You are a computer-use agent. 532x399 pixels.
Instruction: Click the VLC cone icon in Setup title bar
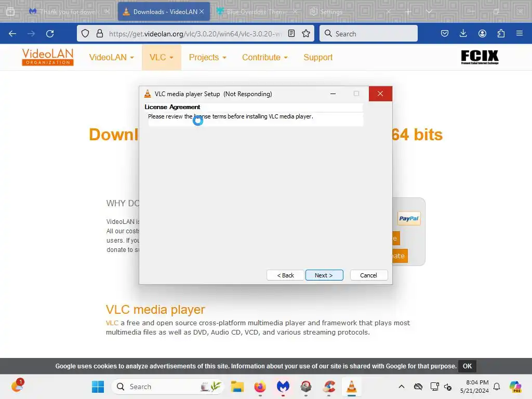(x=148, y=94)
